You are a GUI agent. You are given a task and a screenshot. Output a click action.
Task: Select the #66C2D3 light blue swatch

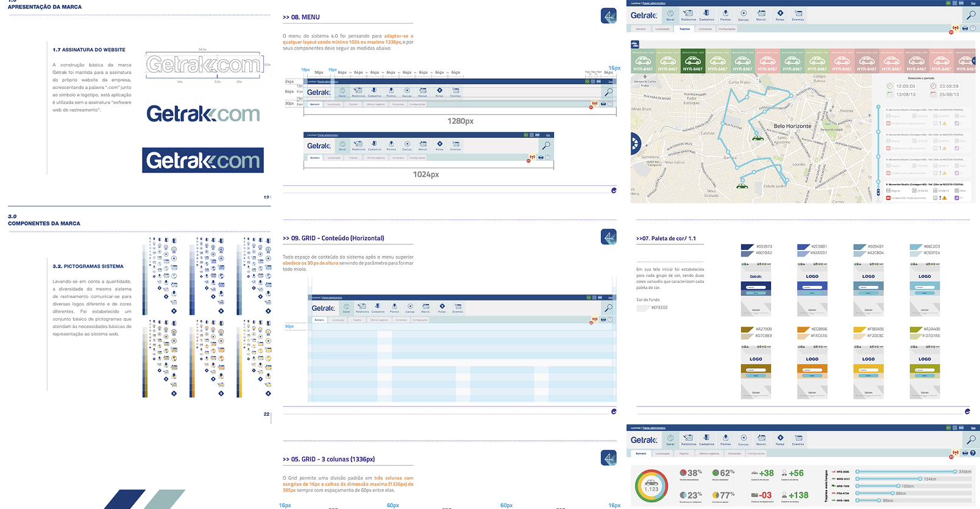click(x=915, y=247)
